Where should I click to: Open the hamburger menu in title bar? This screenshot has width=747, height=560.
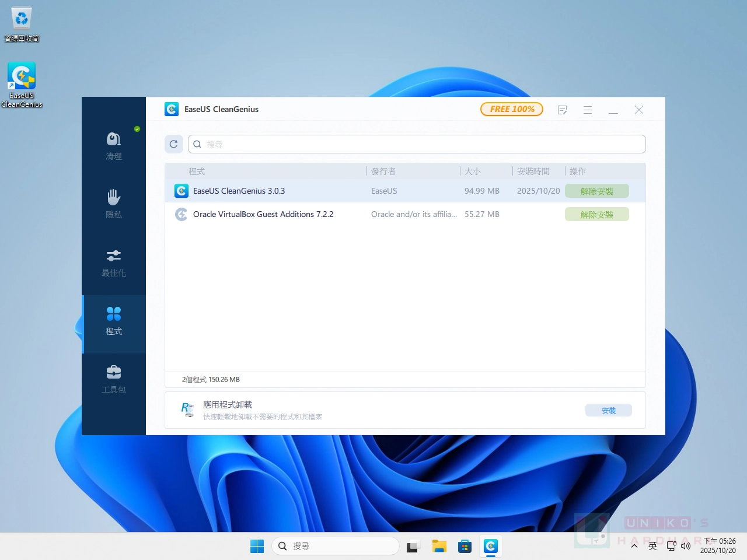(x=588, y=110)
